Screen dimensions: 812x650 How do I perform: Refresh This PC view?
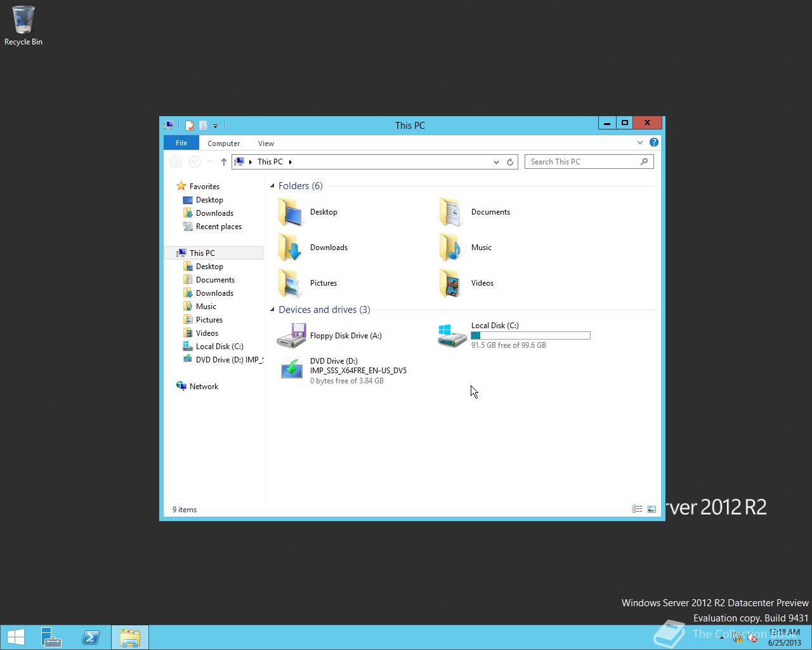[510, 162]
